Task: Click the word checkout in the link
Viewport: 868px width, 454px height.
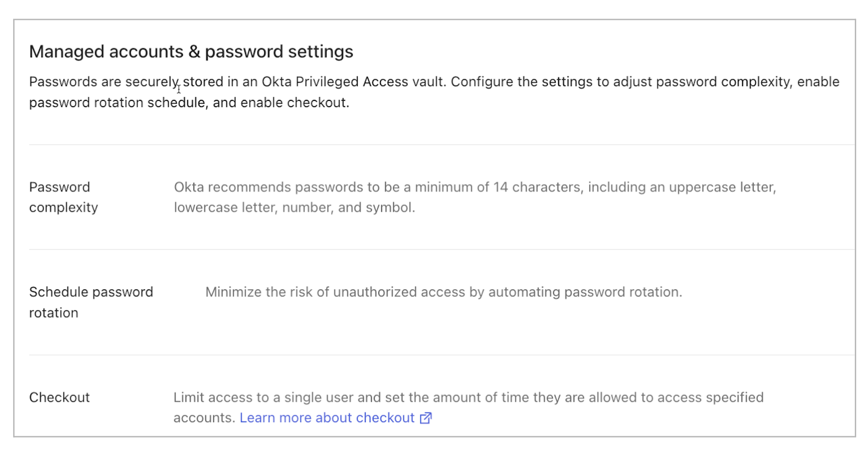Action: click(x=385, y=418)
